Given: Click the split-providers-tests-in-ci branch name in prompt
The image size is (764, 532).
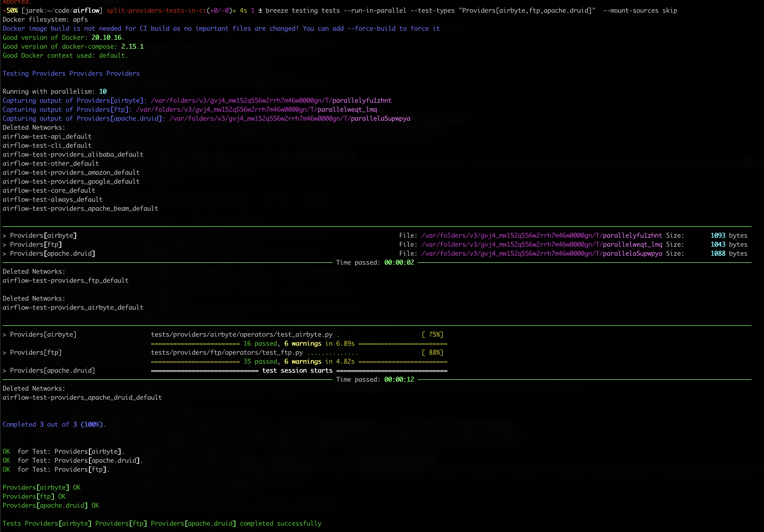Looking at the screenshot, I should point(156,10).
